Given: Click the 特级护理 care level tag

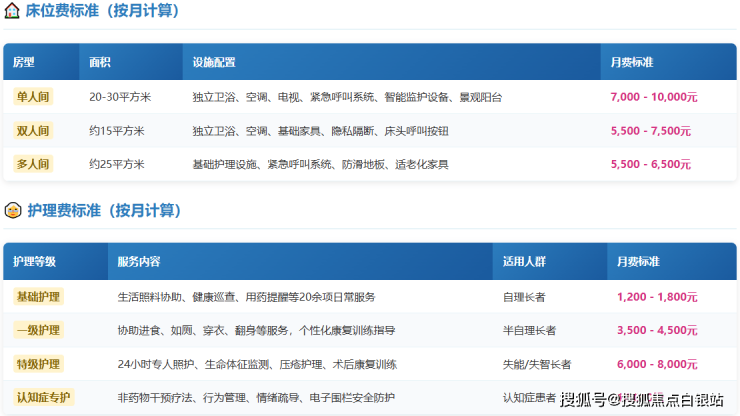Looking at the screenshot, I should (x=38, y=364).
